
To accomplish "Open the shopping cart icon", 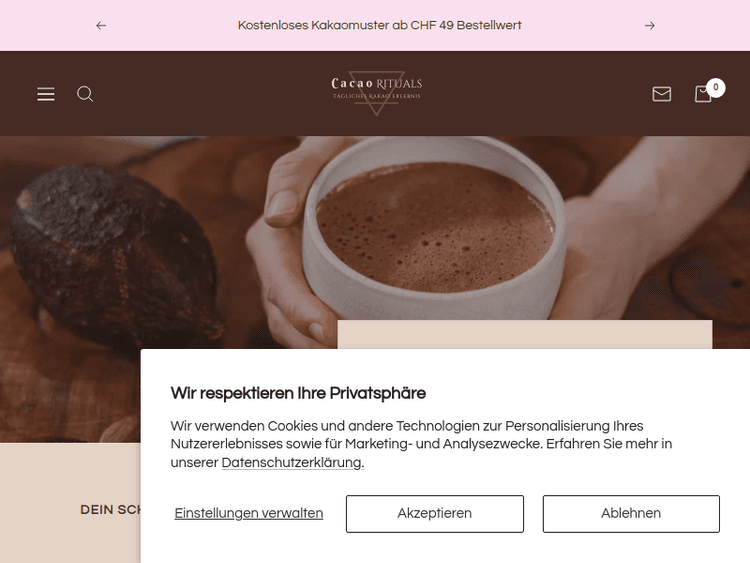I will click(703, 94).
